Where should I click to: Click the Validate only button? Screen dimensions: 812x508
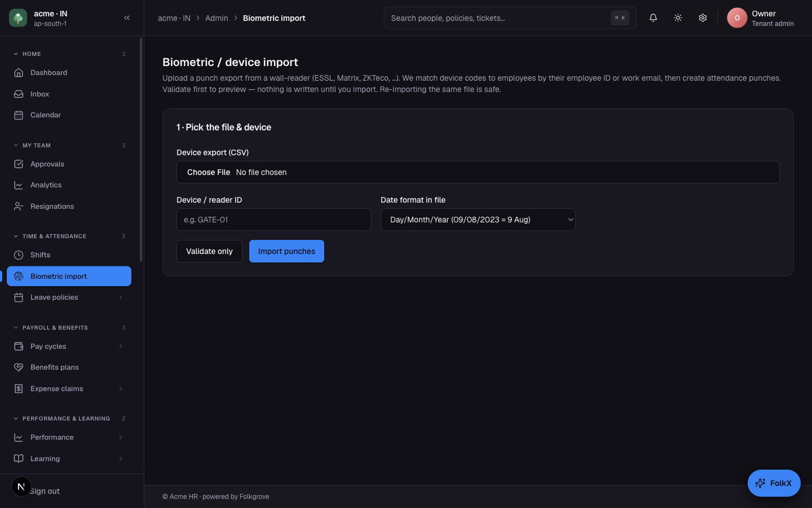[209, 251]
